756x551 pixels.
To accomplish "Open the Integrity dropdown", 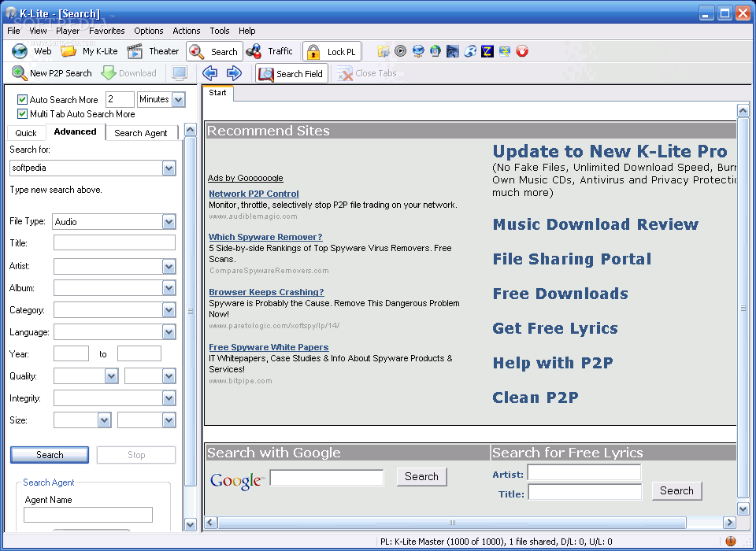I will pyautogui.click(x=169, y=398).
